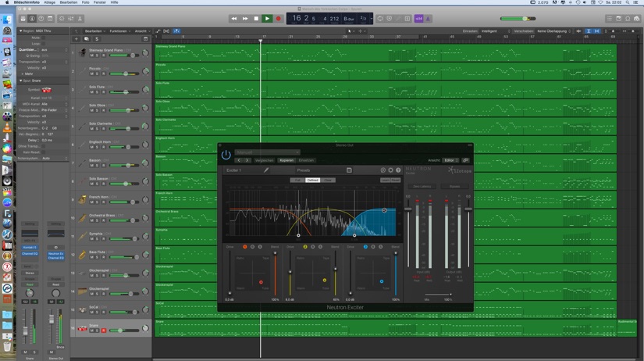
Task: Open the Ansicht Editor dropdown in the plugin window
Action: point(450,160)
